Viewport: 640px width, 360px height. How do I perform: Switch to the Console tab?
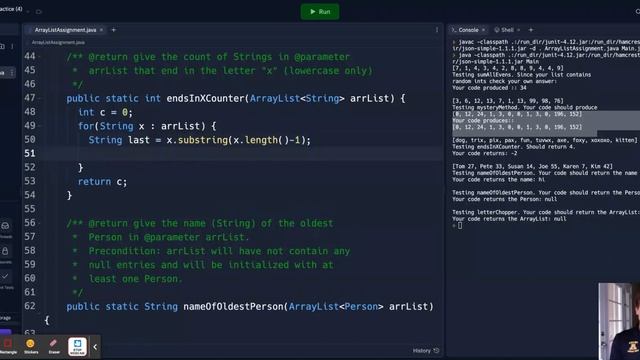(468, 30)
